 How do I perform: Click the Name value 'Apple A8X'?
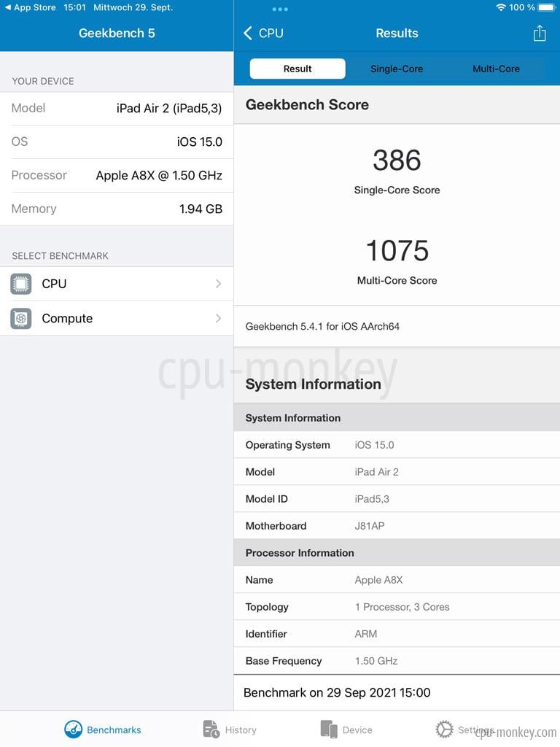[378, 580]
